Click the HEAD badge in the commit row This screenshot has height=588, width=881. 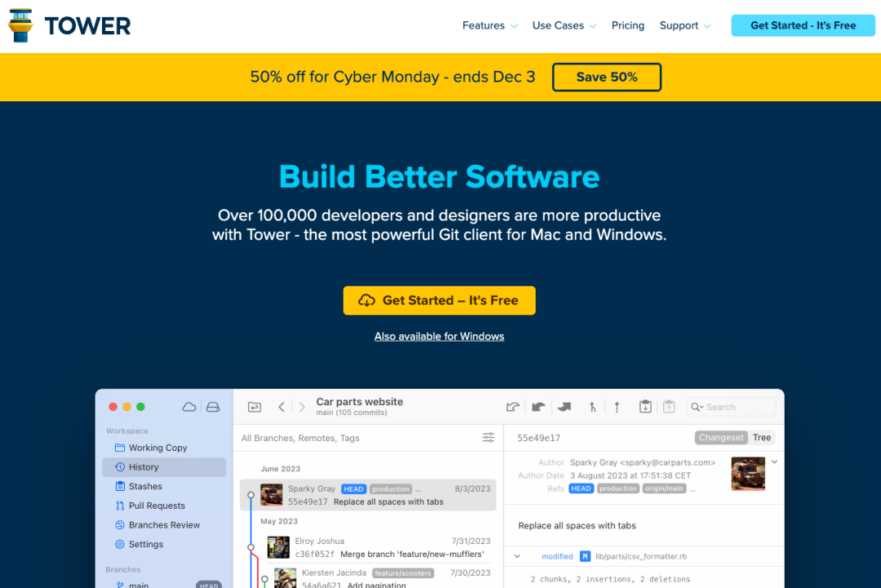pyautogui.click(x=353, y=489)
